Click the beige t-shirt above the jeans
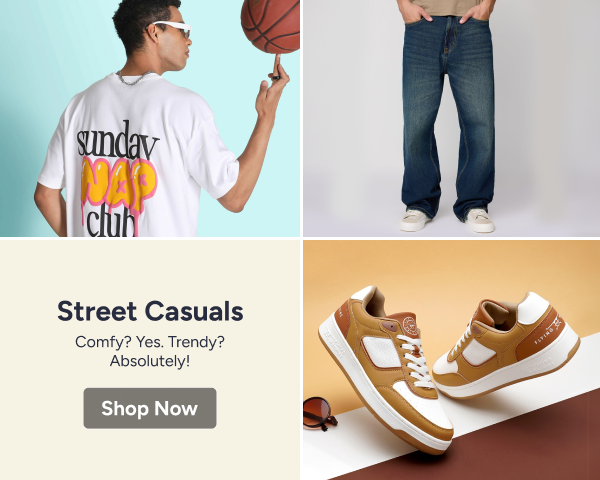The width and height of the screenshot is (600, 480). 446,8
